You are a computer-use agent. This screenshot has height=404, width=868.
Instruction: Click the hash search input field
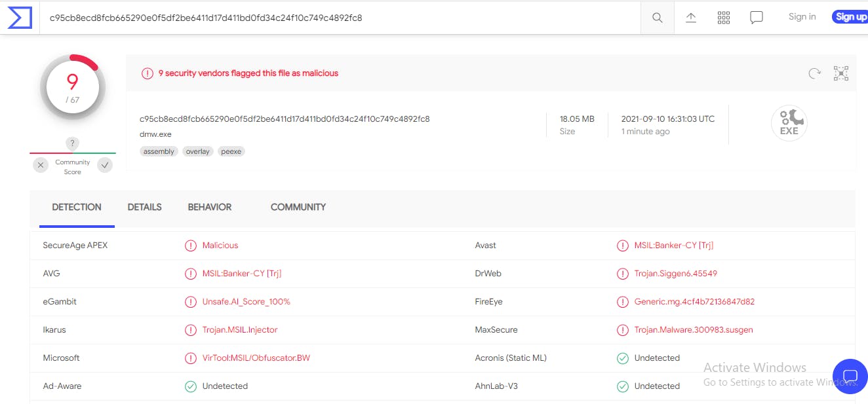pyautogui.click(x=341, y=18)
